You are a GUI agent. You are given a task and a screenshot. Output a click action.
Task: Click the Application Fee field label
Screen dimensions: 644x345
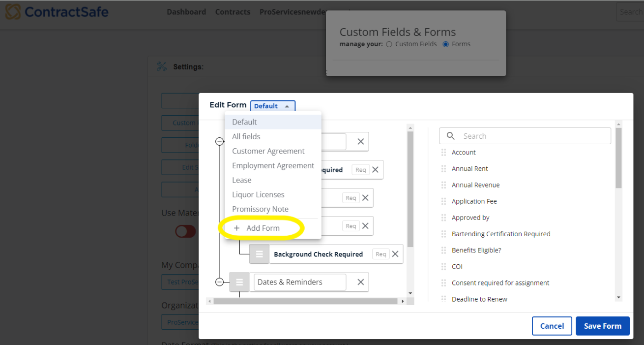(474, 201)
